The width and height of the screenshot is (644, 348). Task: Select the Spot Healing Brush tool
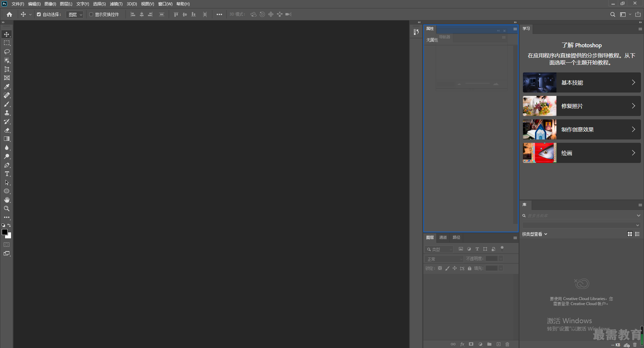(x=7, y=95)
